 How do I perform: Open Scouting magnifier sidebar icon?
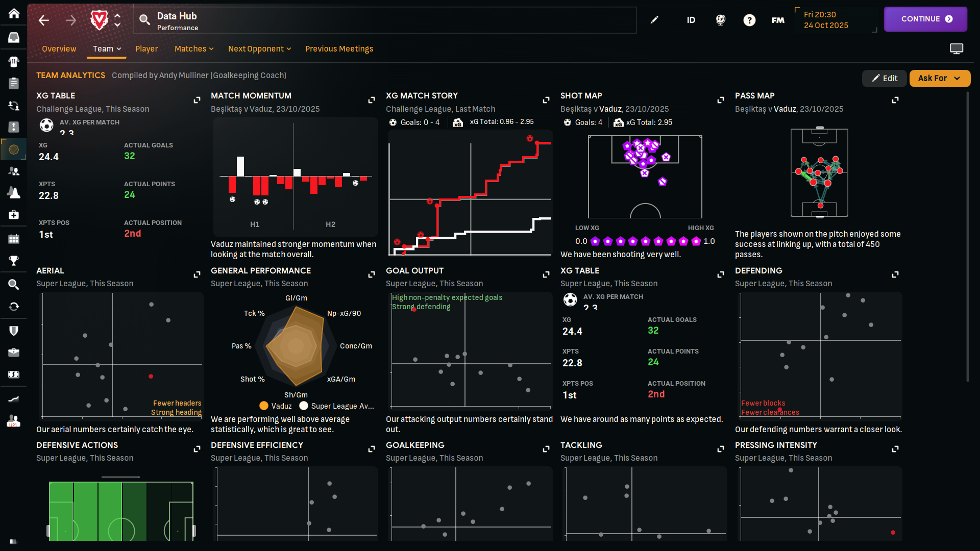(14, 285)
